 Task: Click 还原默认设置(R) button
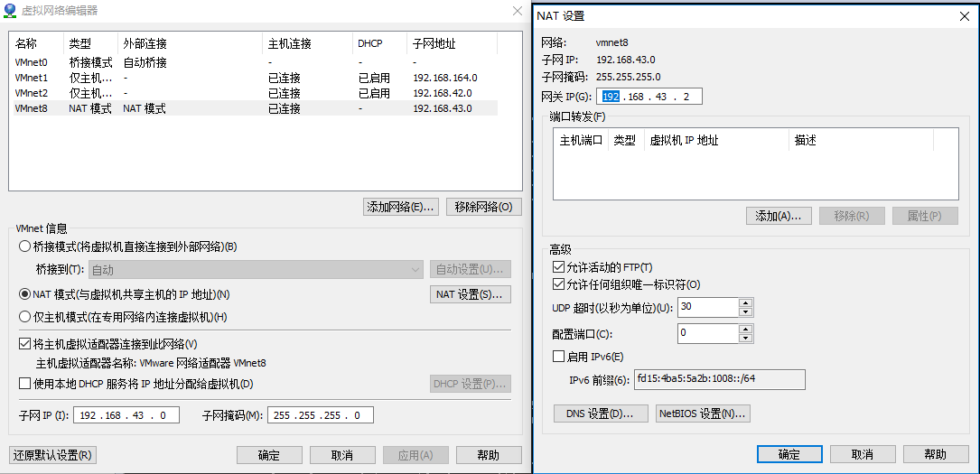pyautogui.click(x=52, y=455)
